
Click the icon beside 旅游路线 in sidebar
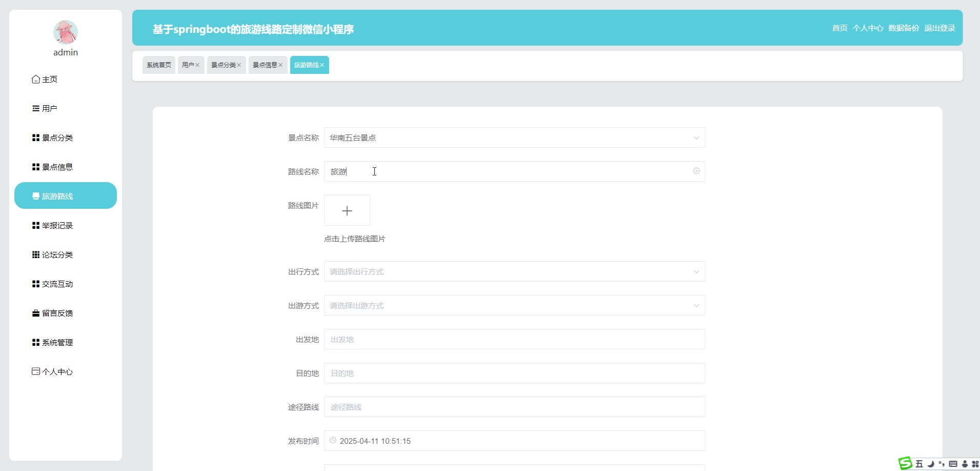[36, 196]
